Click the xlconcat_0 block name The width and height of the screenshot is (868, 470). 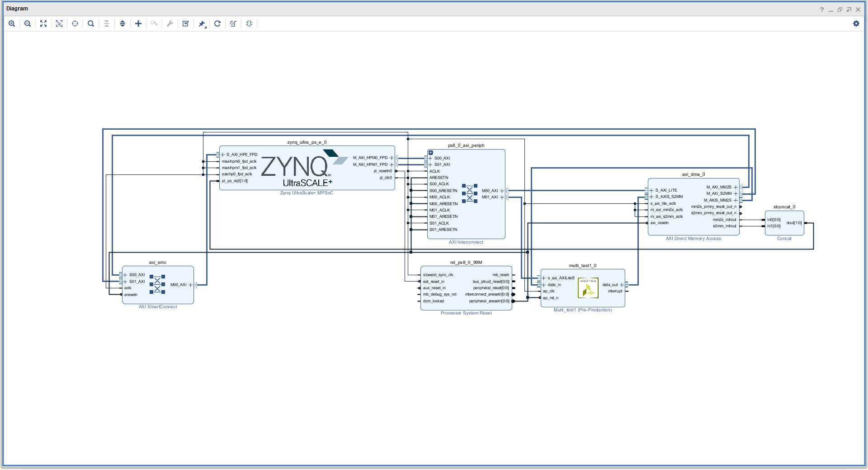tap(784, 207)
